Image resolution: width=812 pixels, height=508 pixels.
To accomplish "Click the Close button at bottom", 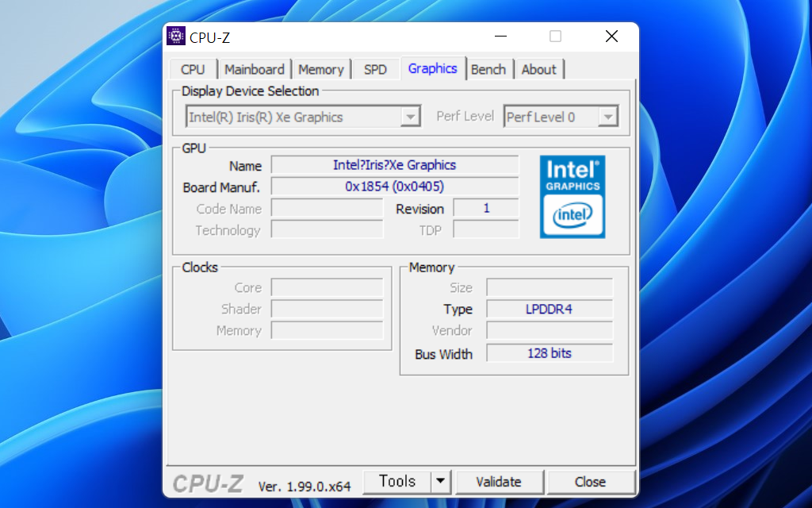I will (x=590, y=482).
